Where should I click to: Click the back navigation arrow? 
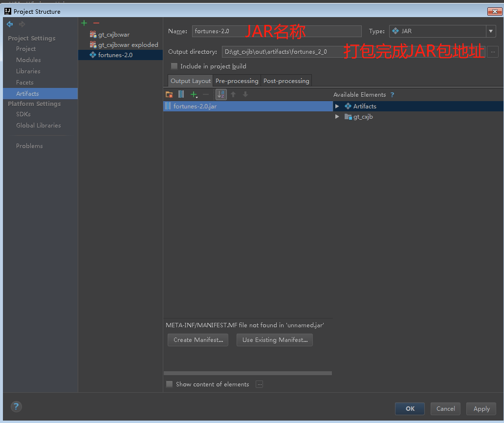pyautogui.click(x=9, y=24)
